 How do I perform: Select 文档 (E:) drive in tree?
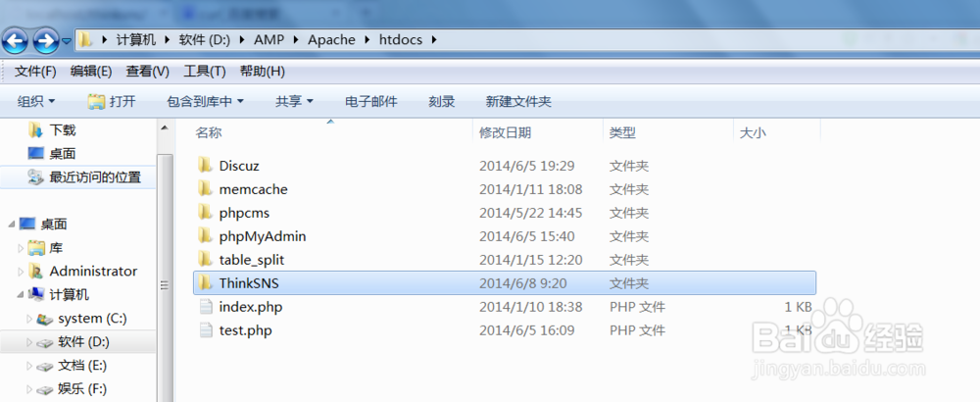click(83, 366)
